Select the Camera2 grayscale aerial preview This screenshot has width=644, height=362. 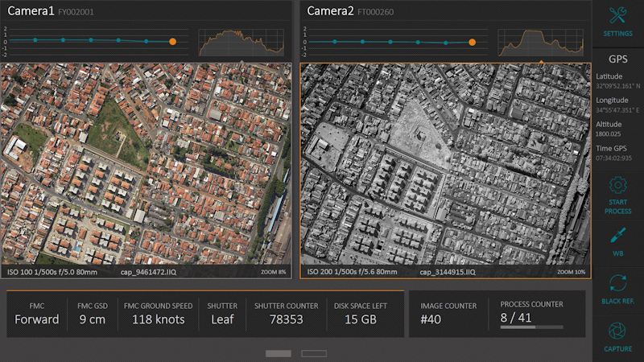click(446, 164)
